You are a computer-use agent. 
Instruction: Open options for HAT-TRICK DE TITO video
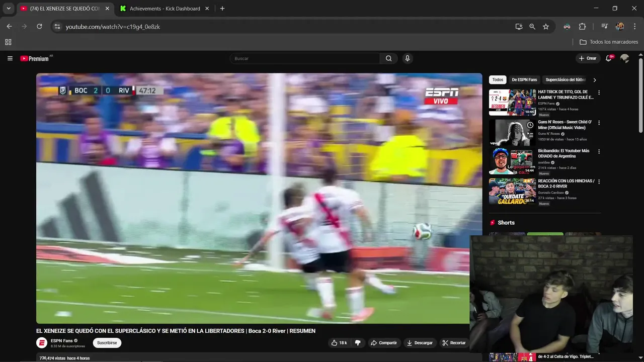pyautogui.click(x=599, y=93)
